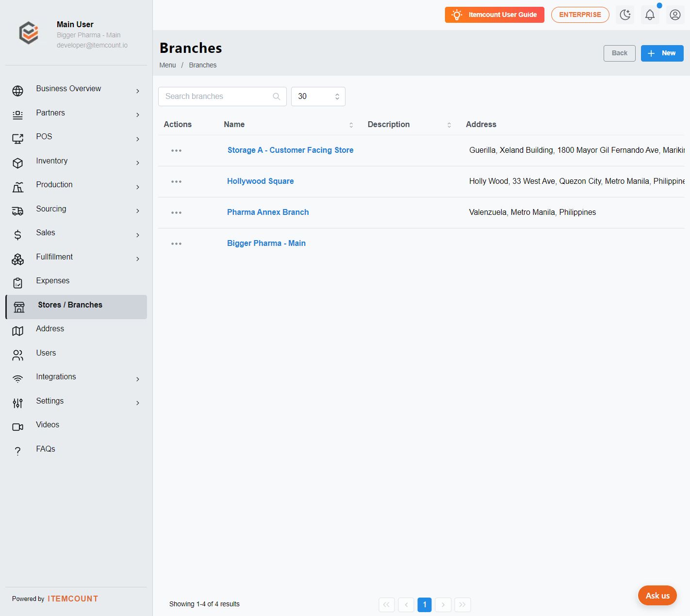The image size is (690, 616).
Task: Click the Inventory box icon
Action: [x=18, y=163]
